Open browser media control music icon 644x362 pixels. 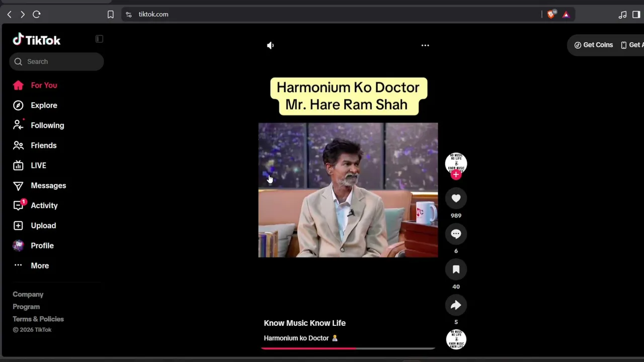(x=622, y=15)
